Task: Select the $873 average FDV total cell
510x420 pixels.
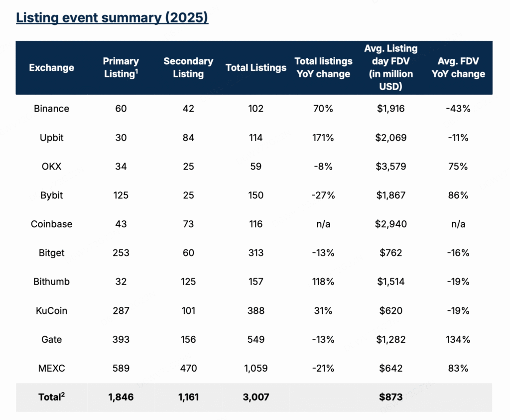Action: click(x=390, y=398)
